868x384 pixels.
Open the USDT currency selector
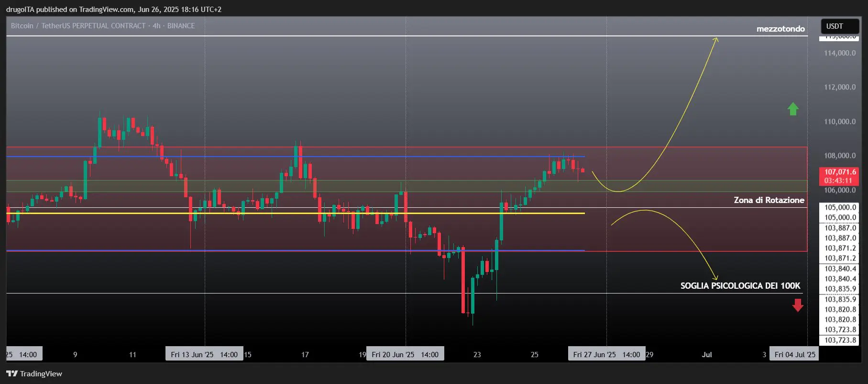coord(840,26)
